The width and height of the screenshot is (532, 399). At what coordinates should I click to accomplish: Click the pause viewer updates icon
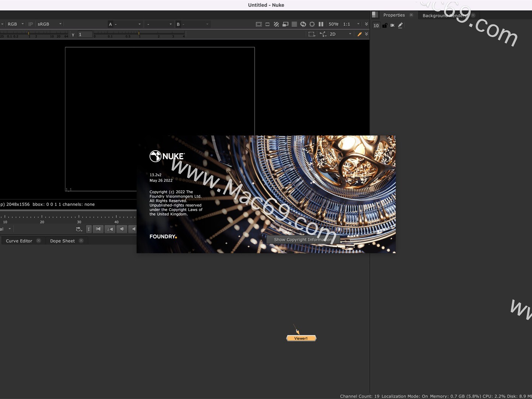321,24
